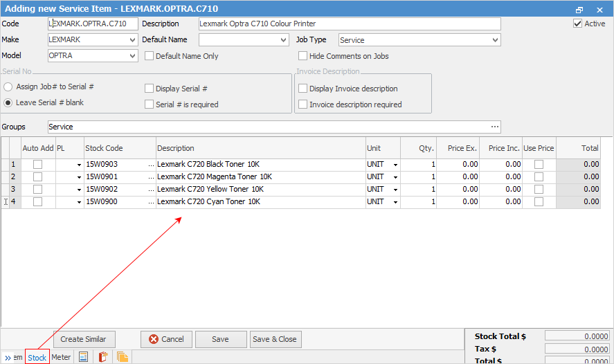Click the Save button
The image size is (614, 364).
coord(220,339)
